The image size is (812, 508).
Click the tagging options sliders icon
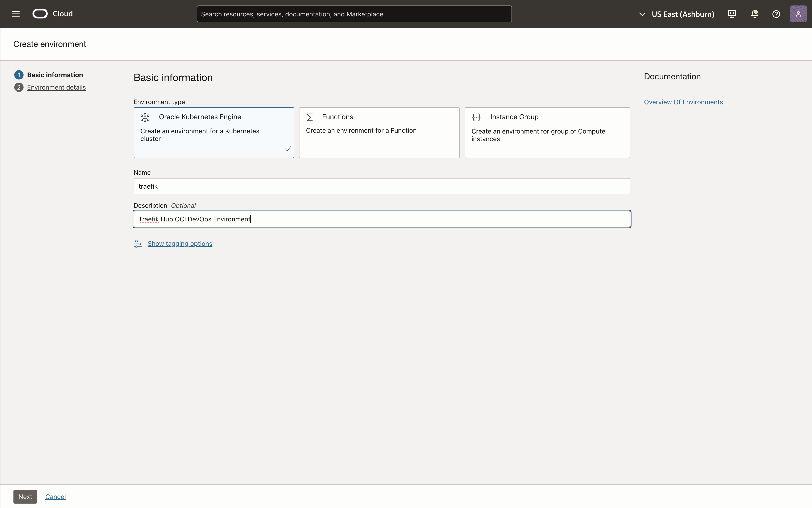tap(138, 243)
